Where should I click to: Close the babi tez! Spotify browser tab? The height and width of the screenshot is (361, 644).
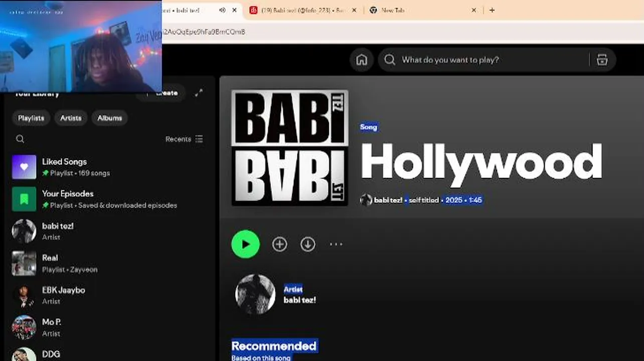click(234, 10)
